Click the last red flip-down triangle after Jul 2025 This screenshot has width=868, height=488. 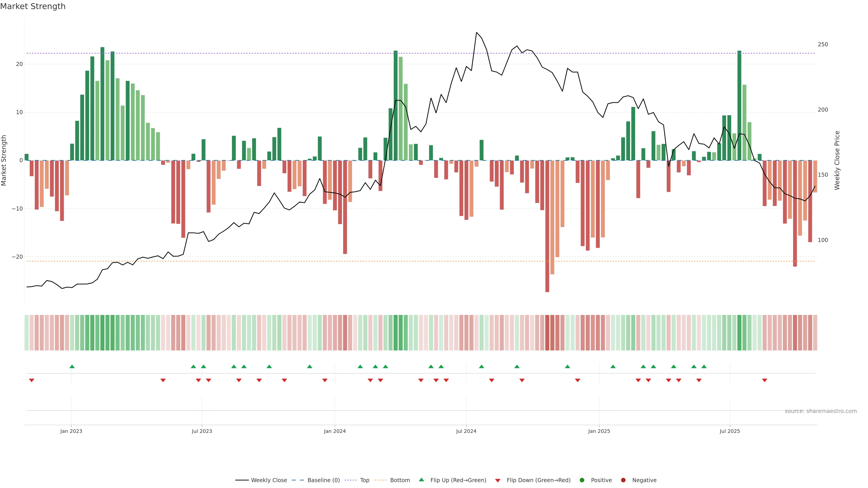click(x=764, y=380)
